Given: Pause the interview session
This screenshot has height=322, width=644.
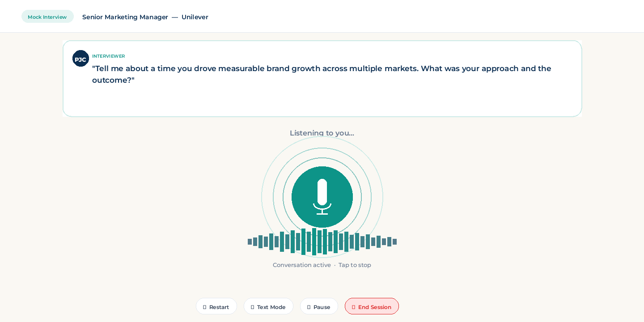Looking at the screenshot, I should 319,307.
